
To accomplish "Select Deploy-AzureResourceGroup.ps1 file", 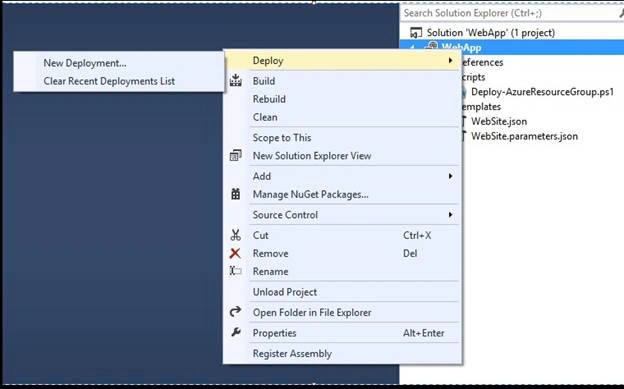I will [542, 92].
